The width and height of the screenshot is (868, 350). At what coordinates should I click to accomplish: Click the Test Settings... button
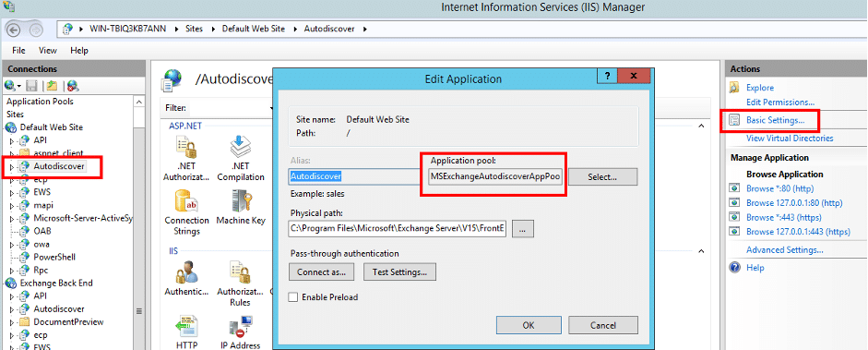pos(399,272)
